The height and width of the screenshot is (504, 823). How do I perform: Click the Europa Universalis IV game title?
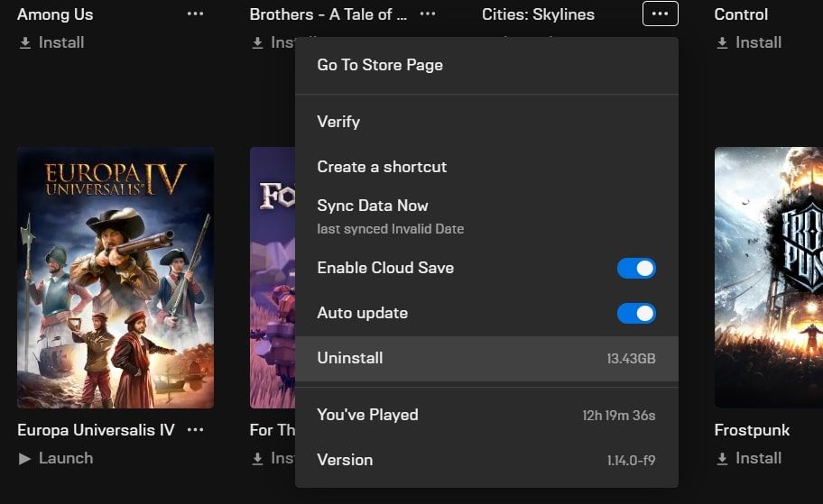96,430
